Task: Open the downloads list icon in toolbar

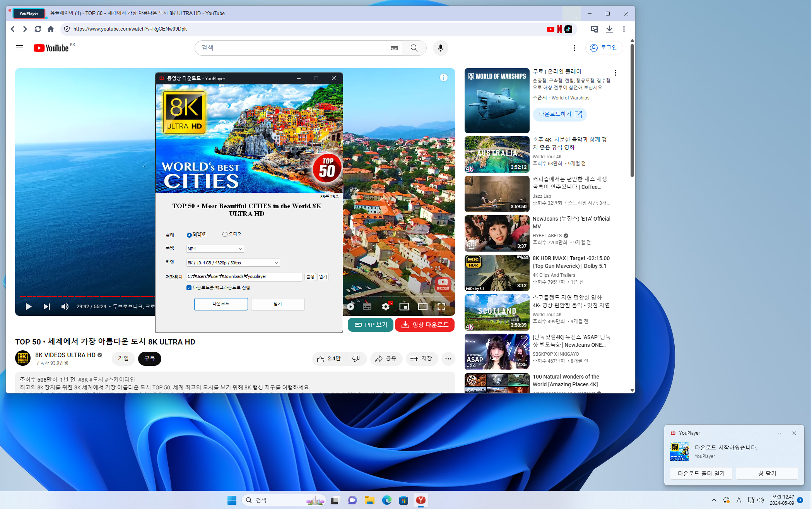Action: click(609, 29)
